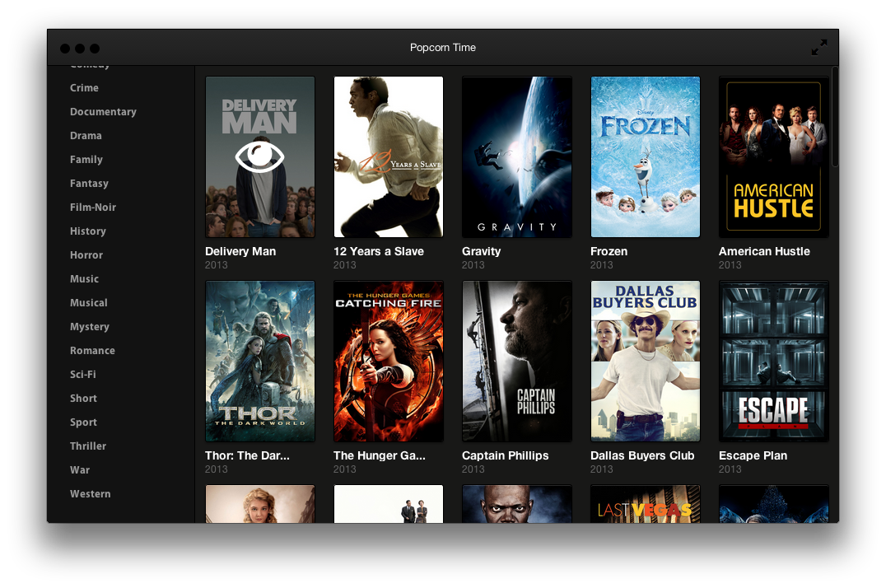
Task: Select the Film-Noir genre
Action: 93,207
